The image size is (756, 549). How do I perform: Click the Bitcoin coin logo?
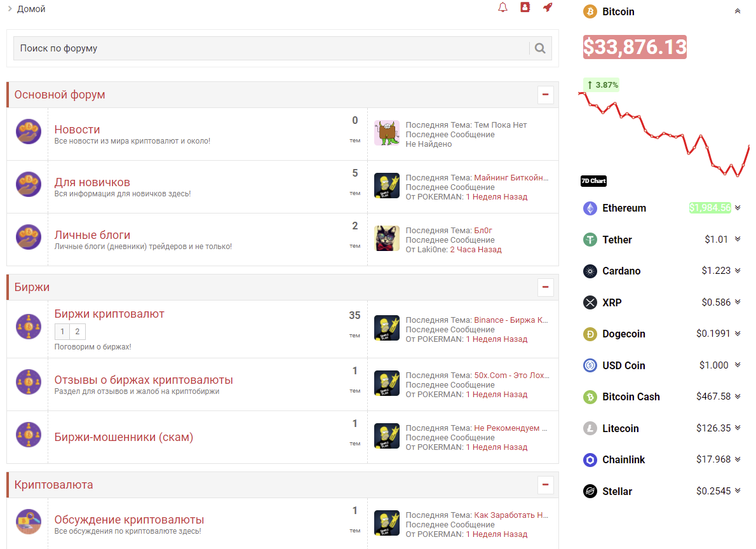590,11
